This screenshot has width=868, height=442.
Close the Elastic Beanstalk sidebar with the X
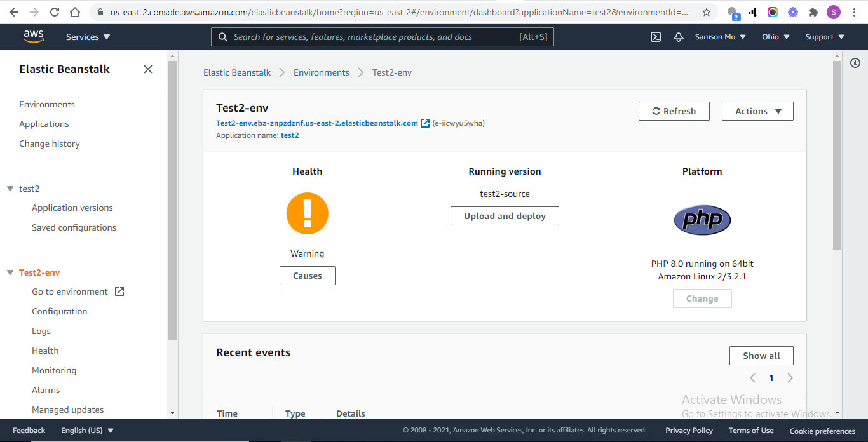[x=147, y=69]
